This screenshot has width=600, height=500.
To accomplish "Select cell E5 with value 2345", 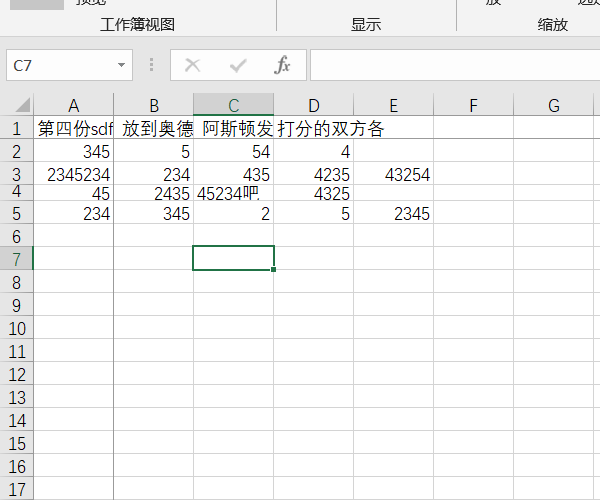I will [x=393, y=213].
